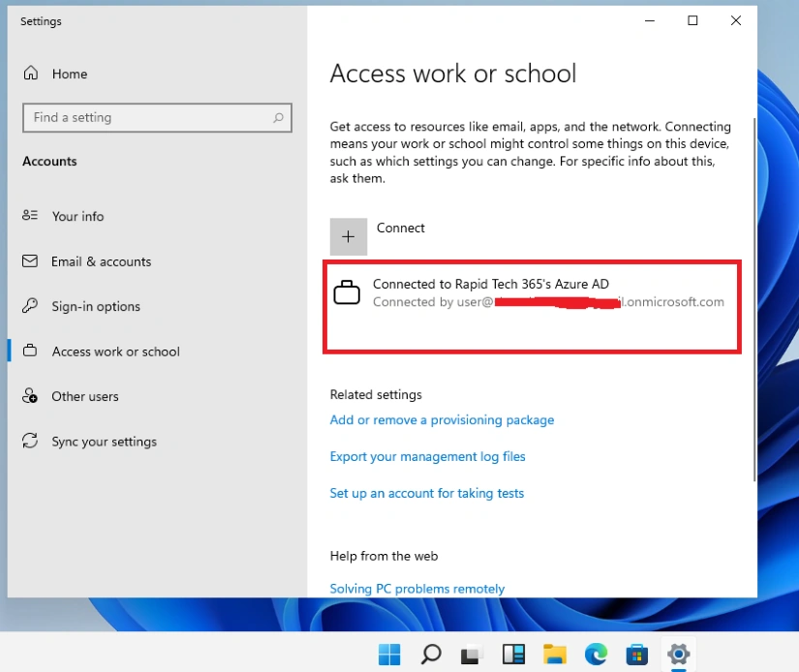Image resolution: width=799 pixels, height=672 pixels.
Task: Click the Accounts section heading
Action: [x=49, y=161]
